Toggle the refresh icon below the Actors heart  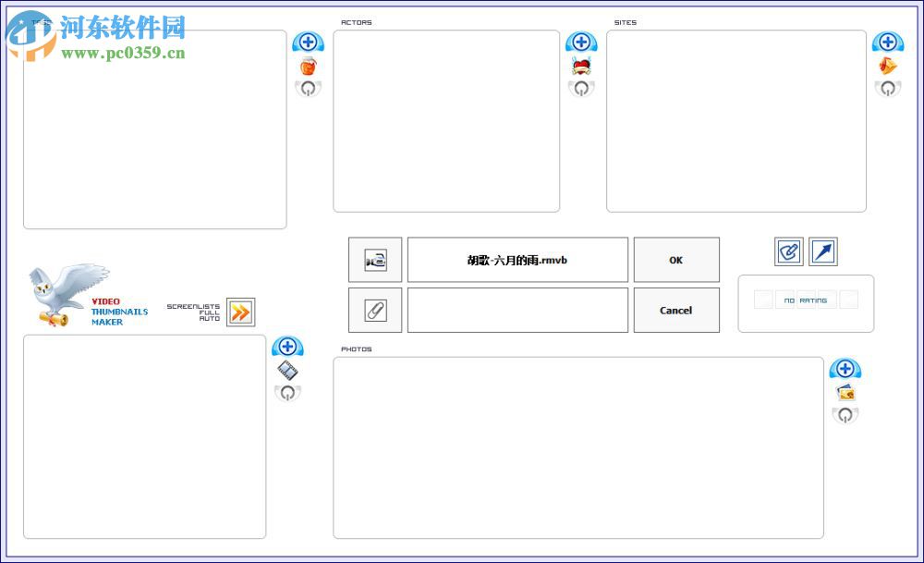coord(581,88)
